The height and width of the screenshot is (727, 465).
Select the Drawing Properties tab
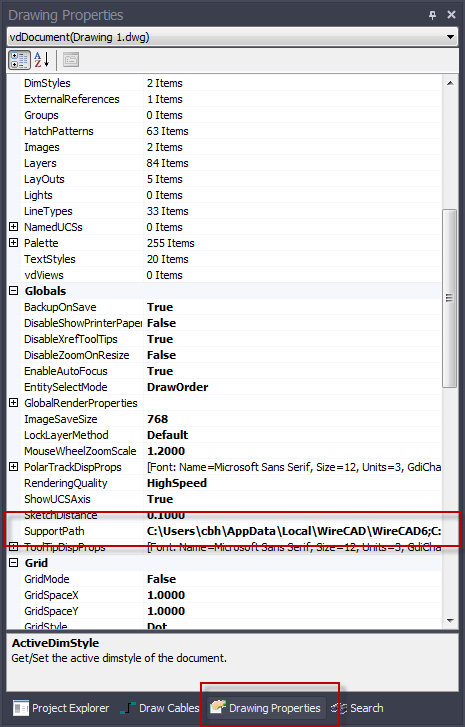pyautogui.click(x=266, y=708)
